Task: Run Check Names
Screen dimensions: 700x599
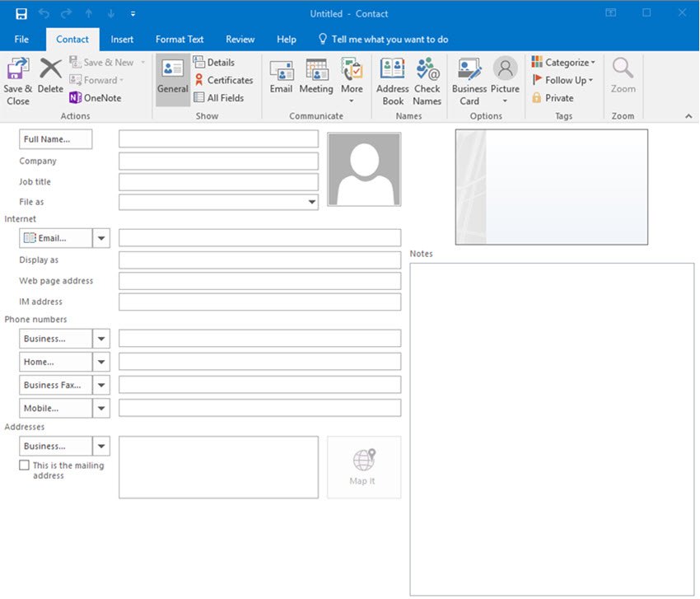Action: pyautogui.click(x=427, y=82)
